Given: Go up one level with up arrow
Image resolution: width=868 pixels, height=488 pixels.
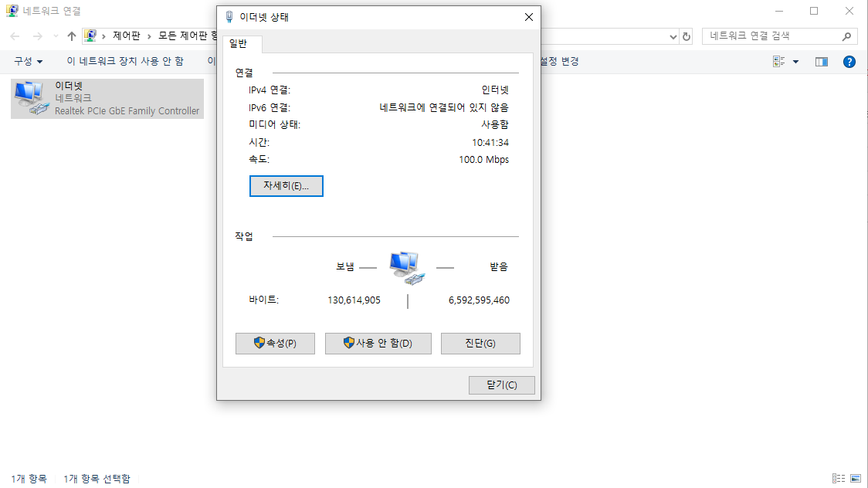Looking at the screenshot, I should [x=71, y=36].
